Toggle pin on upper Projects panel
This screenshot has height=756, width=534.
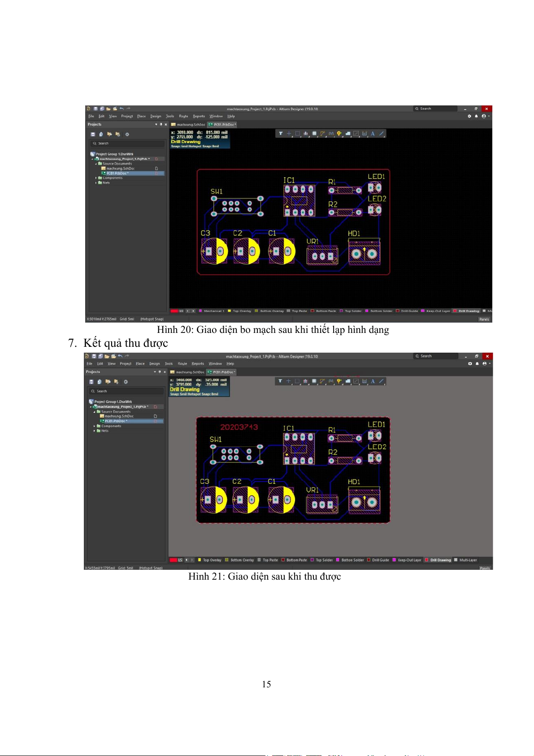click(x=161, y=124)
